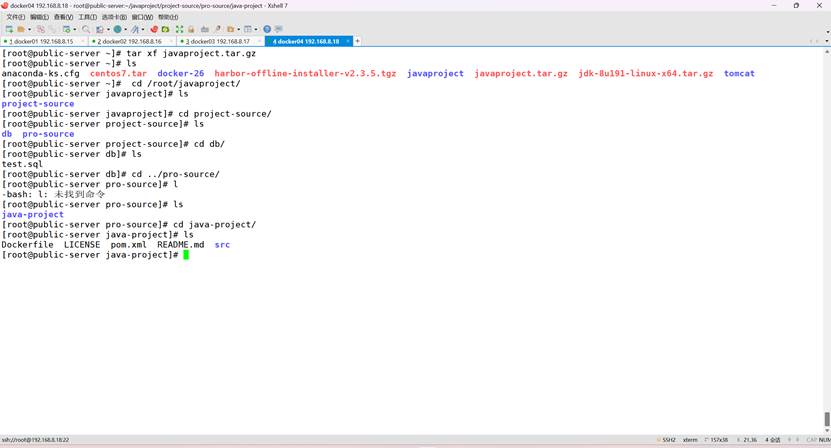This screenshot has width=831, height=448.
Task: Click the 157x38 size status entry
Action: pyautogui.click(x=719, y=440)
